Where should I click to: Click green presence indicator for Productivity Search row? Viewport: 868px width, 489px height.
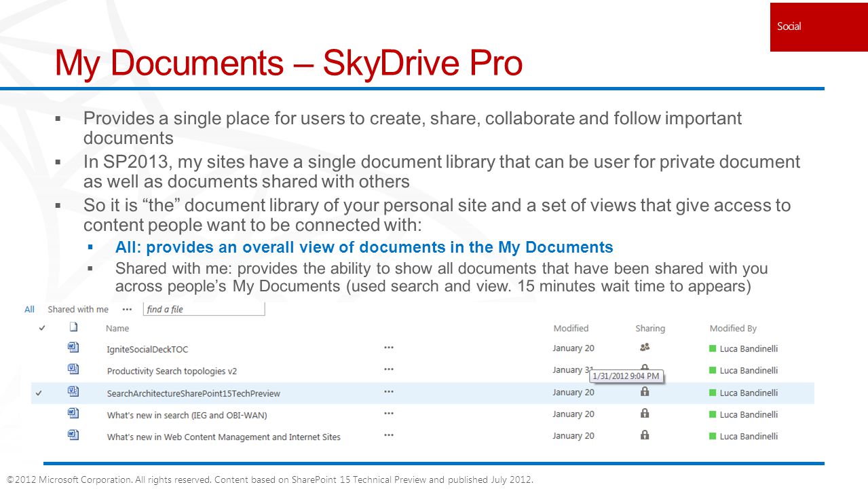click(x=713, y=370)
